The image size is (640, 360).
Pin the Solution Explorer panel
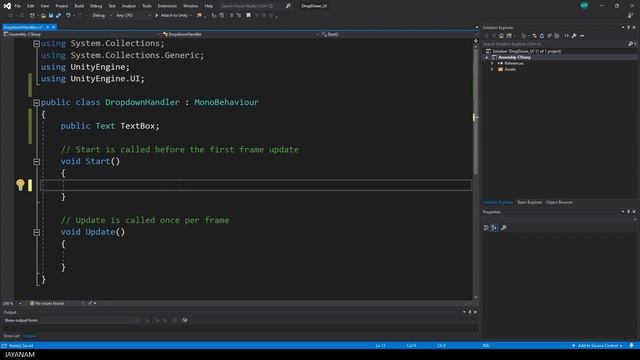point(628,27)
